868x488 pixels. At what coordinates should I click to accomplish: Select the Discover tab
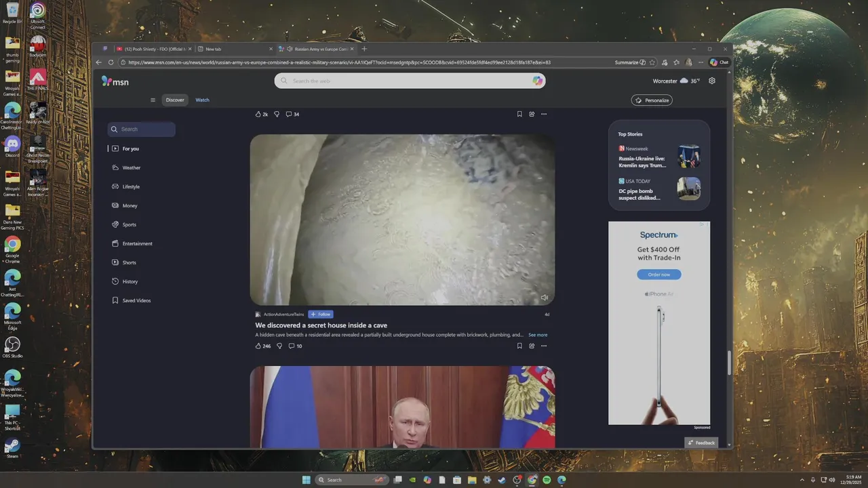(x=175, y=100)
